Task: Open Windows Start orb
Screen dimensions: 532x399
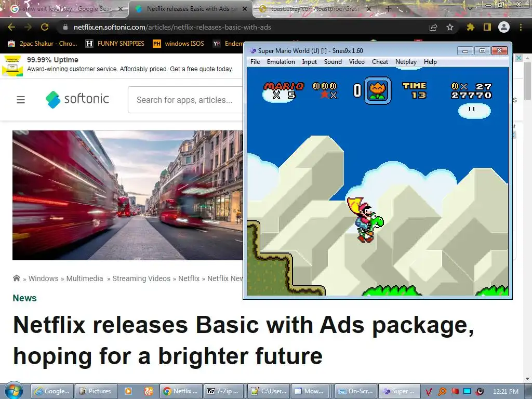Action: (x=14, y=391)
